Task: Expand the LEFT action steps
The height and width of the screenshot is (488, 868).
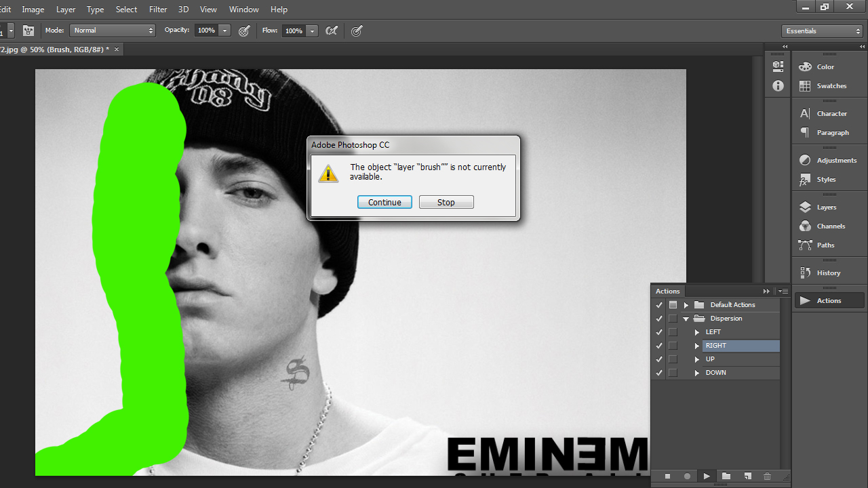Action: tap(697, 332)
